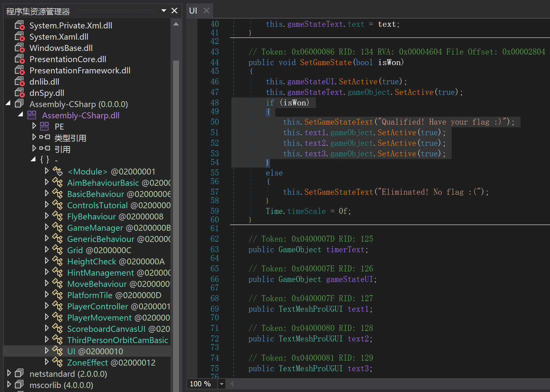Click the ZoneEffect class icon
Image resolution: width=550 pixels, height=392 pixels.
[58, 362]
